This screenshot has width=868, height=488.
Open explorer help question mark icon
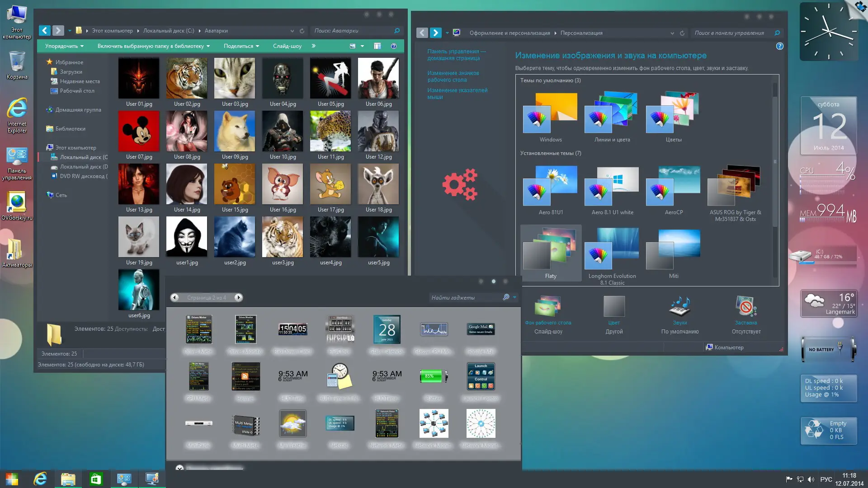pos(394,46)
